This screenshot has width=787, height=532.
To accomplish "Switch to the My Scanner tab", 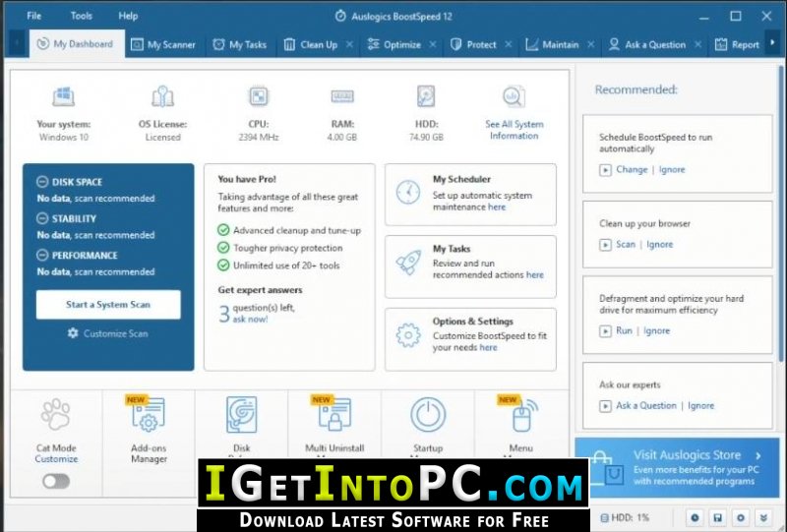I will (163, 44).
